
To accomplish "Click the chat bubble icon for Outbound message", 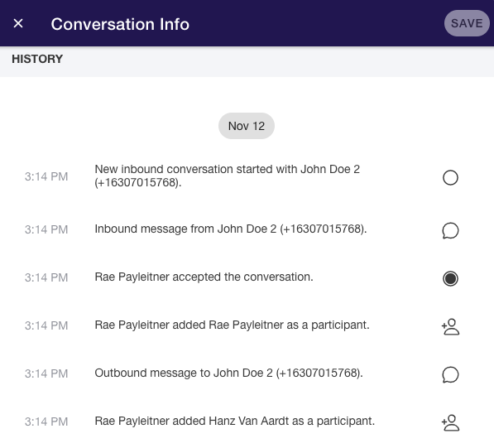I will tap(450, 374).
